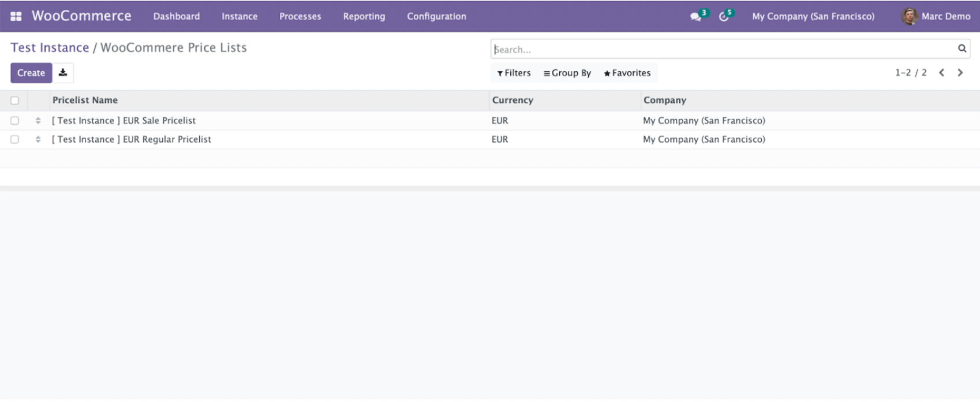
Task: Open [ Test Instance ] EUR Regular Pricelist record
Action: 132,139
